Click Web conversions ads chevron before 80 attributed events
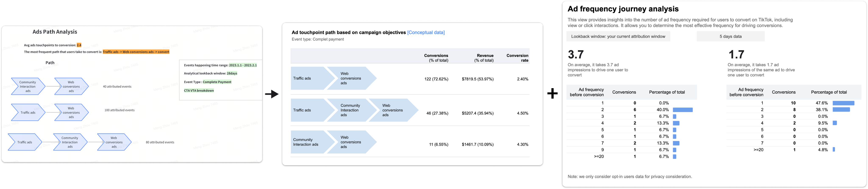Screen dimensions: 868x189 tap(114, 142)
